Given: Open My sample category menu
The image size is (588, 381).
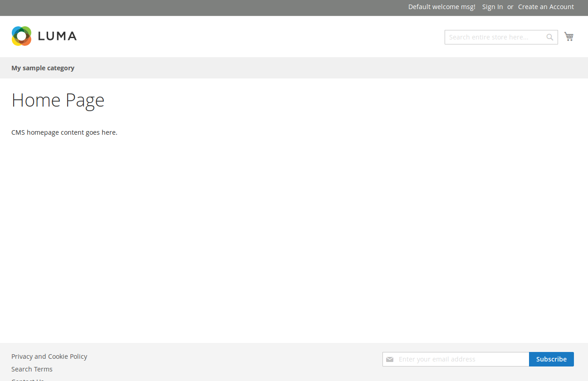Looking at the screenshot, I should point(43,68).
